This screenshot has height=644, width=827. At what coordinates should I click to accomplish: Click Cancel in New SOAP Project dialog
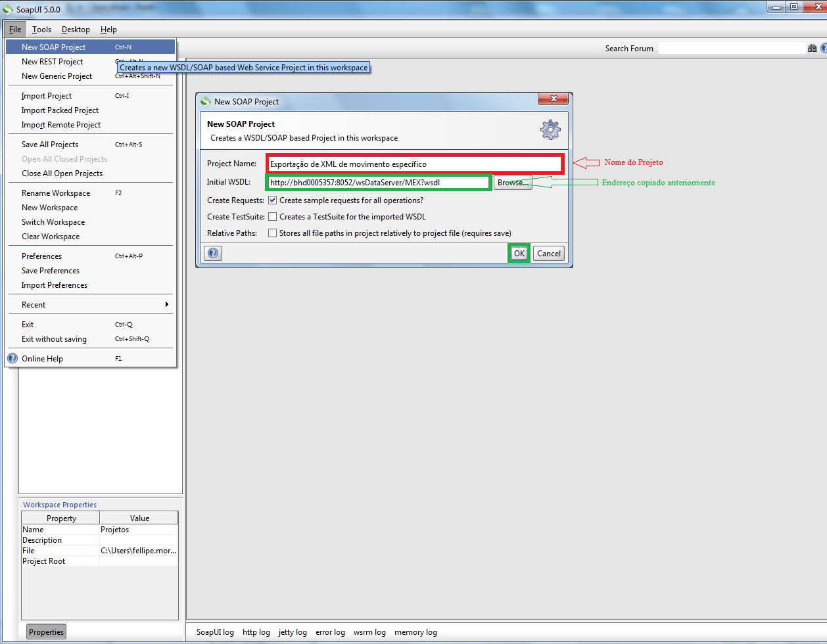549,253
